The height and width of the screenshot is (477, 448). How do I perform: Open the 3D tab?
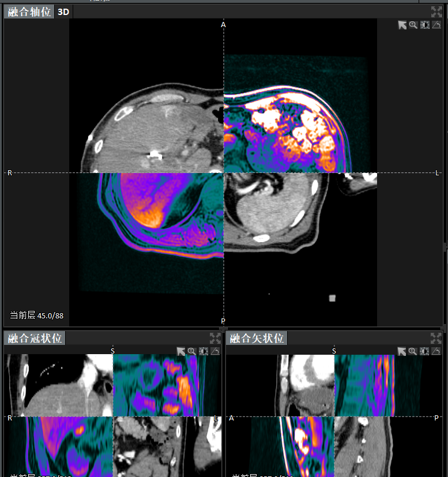63,12
